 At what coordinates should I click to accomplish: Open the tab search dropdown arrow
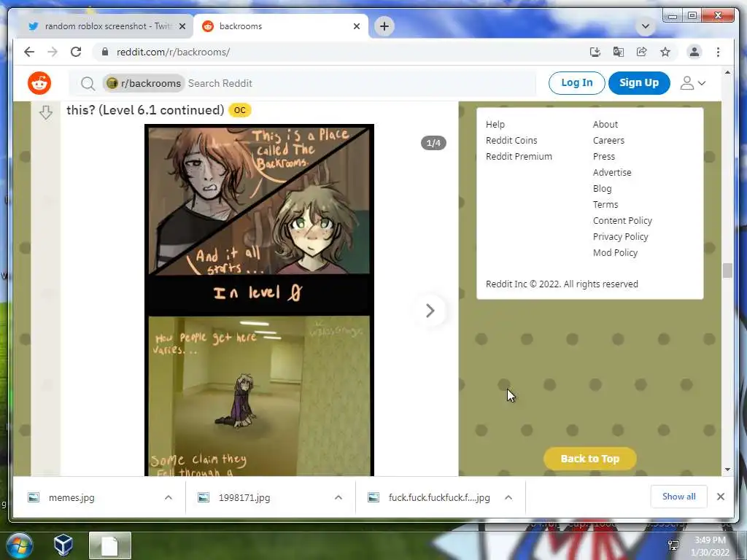[646, 26]
